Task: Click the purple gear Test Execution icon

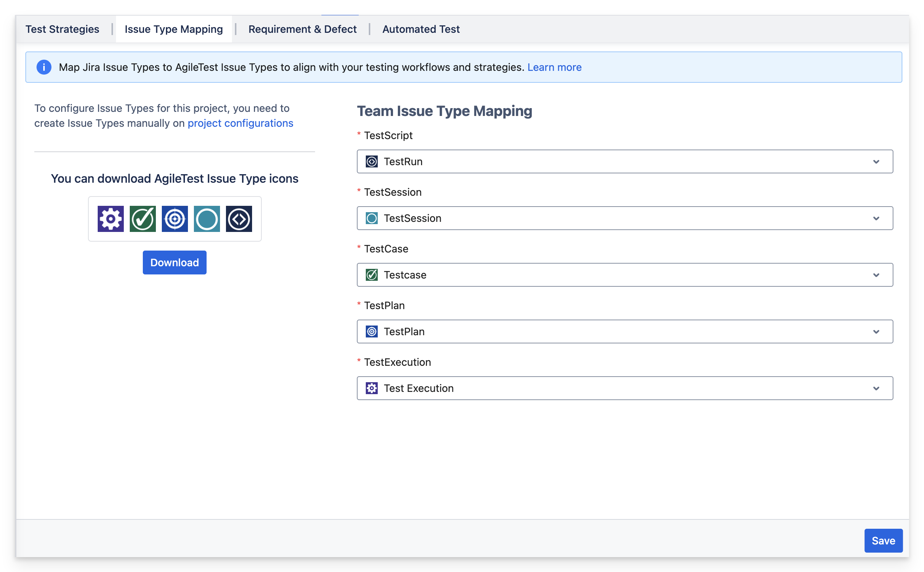Action: pos(110,219)
